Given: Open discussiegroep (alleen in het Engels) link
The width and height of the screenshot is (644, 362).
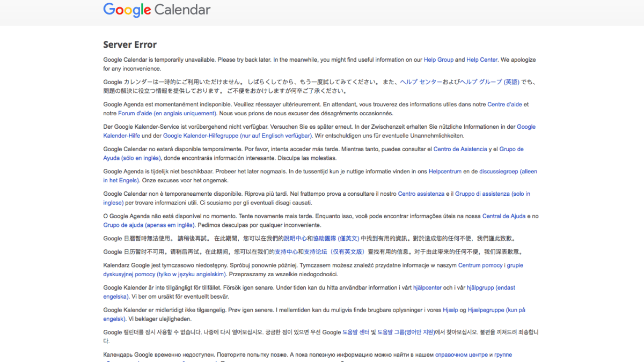Looking at the screenshot, I should [x=320, y=176].
